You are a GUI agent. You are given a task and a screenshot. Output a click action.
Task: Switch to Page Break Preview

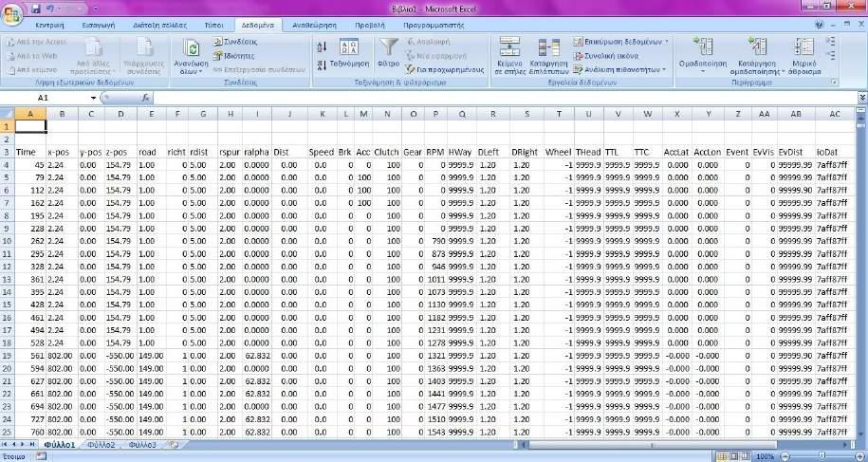coord(745,456)
